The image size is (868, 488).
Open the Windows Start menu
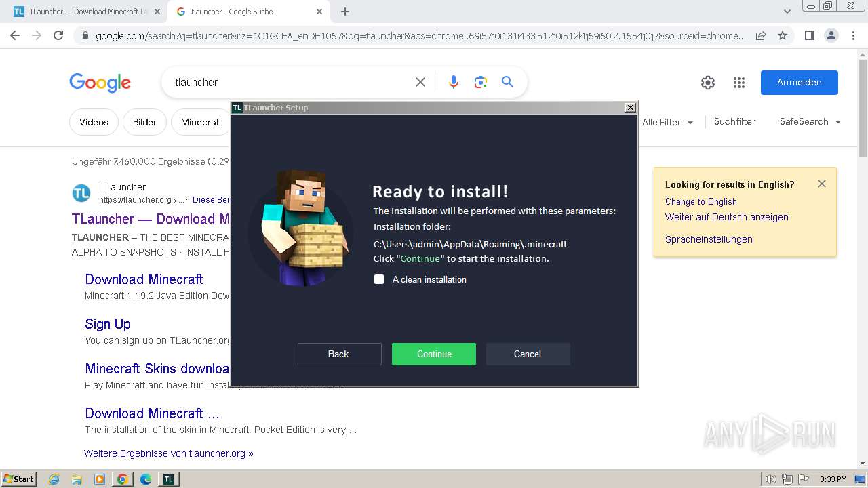point(19,479)
